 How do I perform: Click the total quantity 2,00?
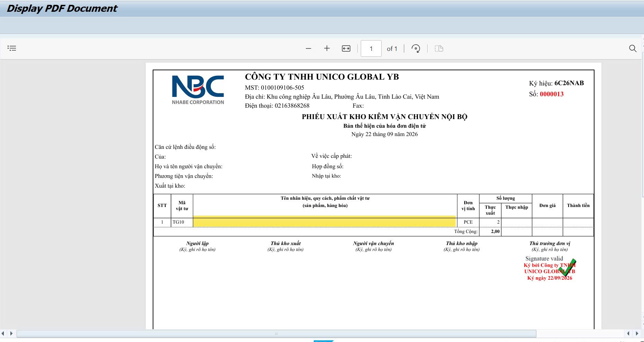[x=495, y=232]
